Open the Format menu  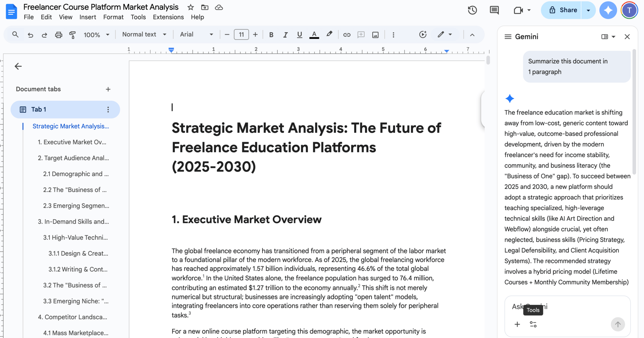113,17
